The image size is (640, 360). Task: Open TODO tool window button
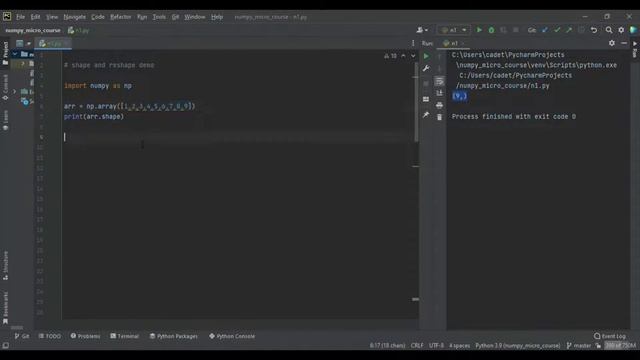49,336
